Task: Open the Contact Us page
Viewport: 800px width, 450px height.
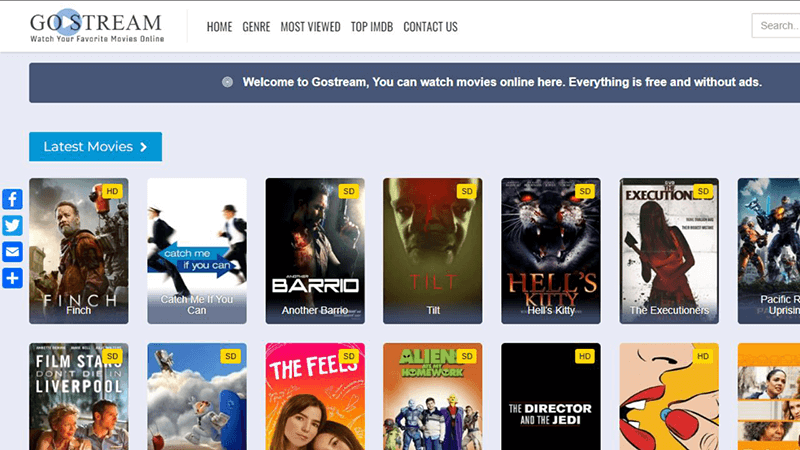Action: [431, 27]
